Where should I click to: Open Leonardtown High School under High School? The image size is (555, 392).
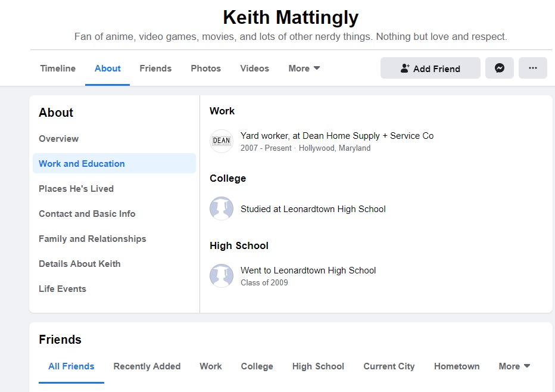[x=325, y=270]
